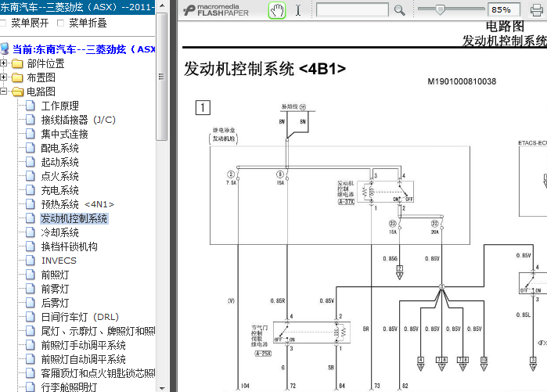Open the 换档杆锁机构 page
This screenshot has width=547, height=392.
69,246
